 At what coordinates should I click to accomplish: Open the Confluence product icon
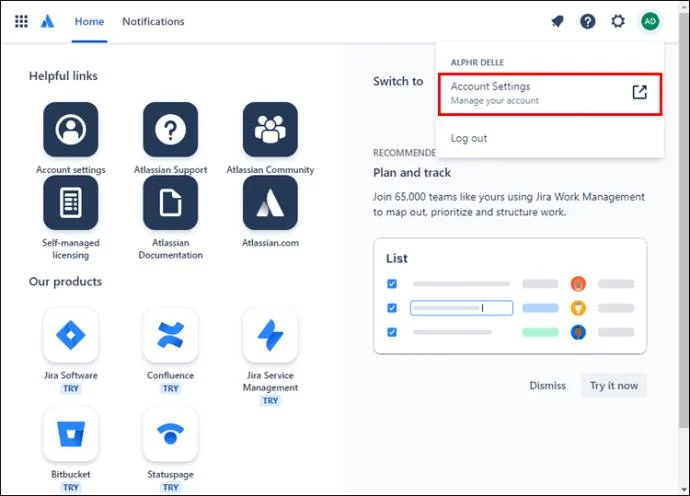[170, 335]
